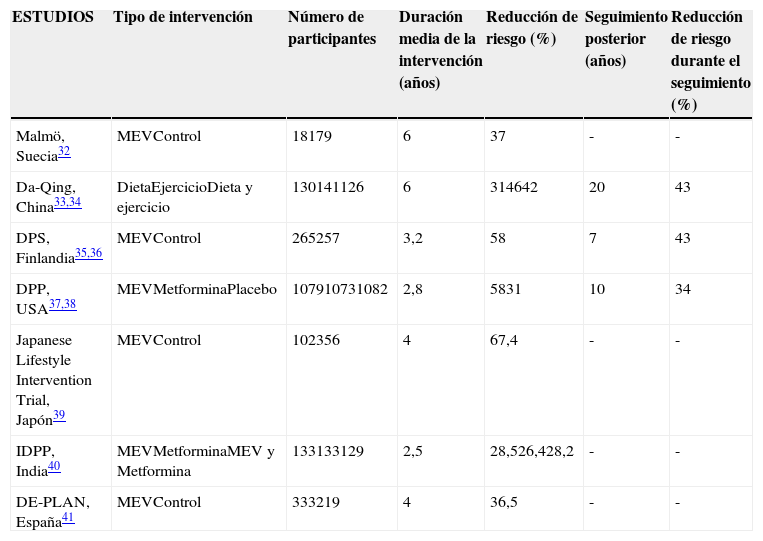The height and width of the screenshot is (541, 763).
Task: Follow citation 35,36 after DPS, Finlandia
Action: [x=88, y=254]
